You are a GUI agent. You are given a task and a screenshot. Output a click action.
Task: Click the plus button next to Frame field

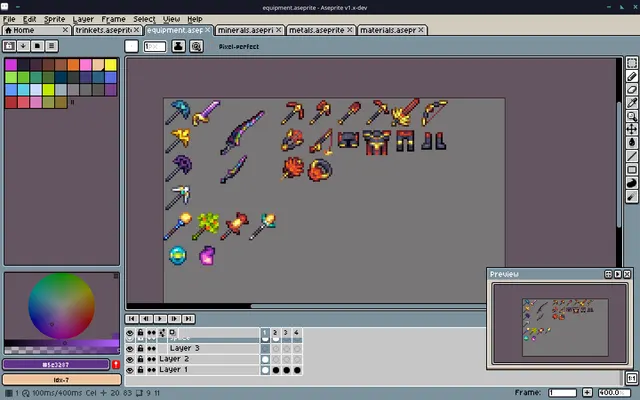click(x=587, y=393)
